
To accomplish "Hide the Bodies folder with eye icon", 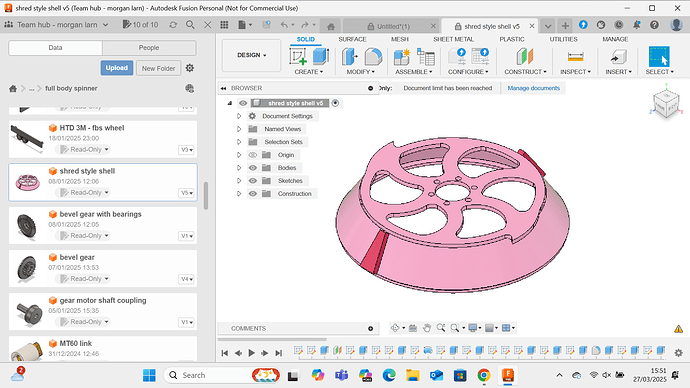I will pos(253,168).
